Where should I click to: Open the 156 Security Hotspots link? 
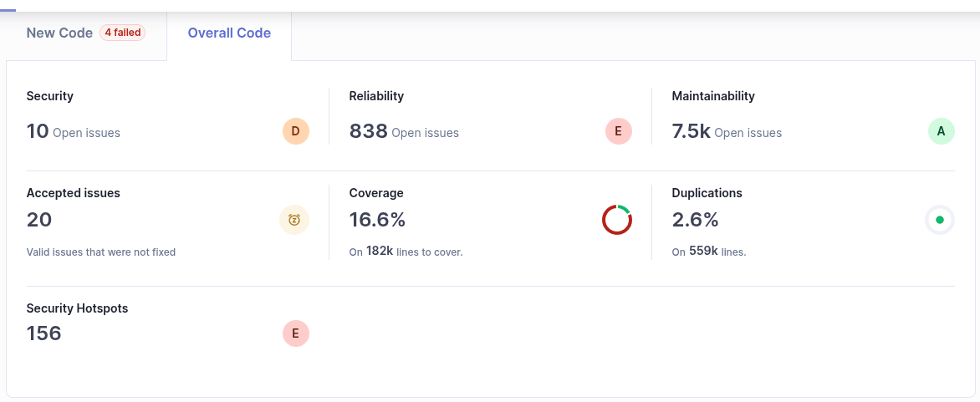44,333
